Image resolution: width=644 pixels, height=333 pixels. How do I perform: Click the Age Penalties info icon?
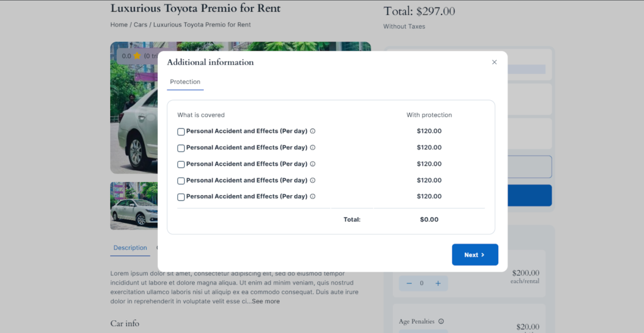441,322
